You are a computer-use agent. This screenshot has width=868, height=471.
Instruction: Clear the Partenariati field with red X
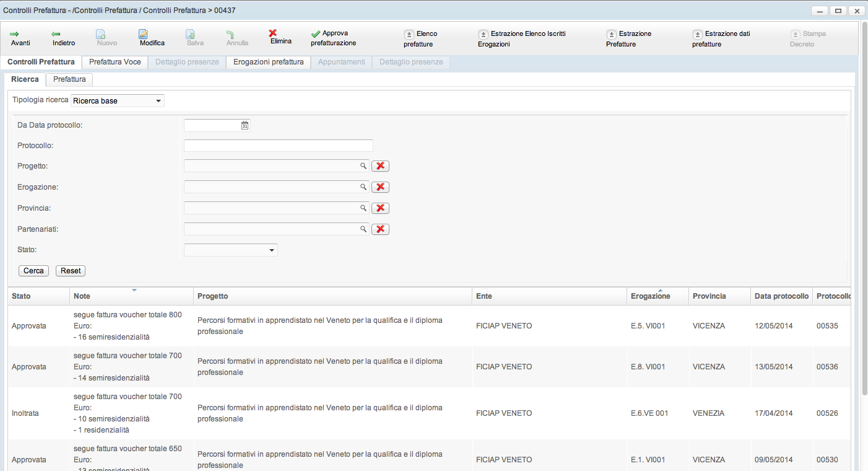[x=380, y=229]
